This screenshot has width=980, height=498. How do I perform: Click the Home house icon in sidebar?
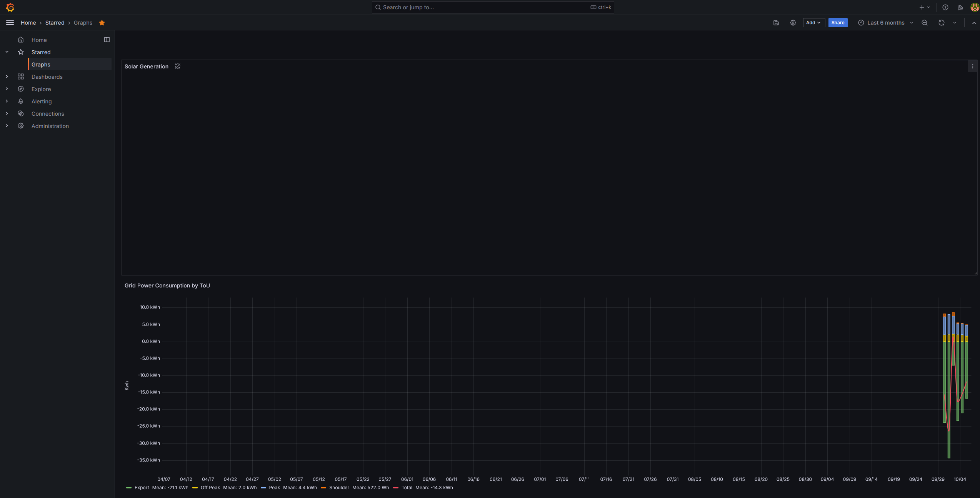[21, 40]
